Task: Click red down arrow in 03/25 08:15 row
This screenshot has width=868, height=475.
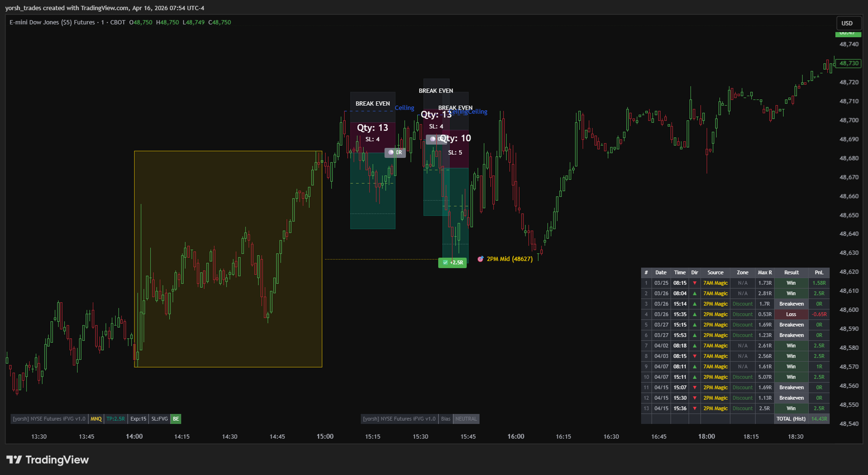Action: coord(694,283)
